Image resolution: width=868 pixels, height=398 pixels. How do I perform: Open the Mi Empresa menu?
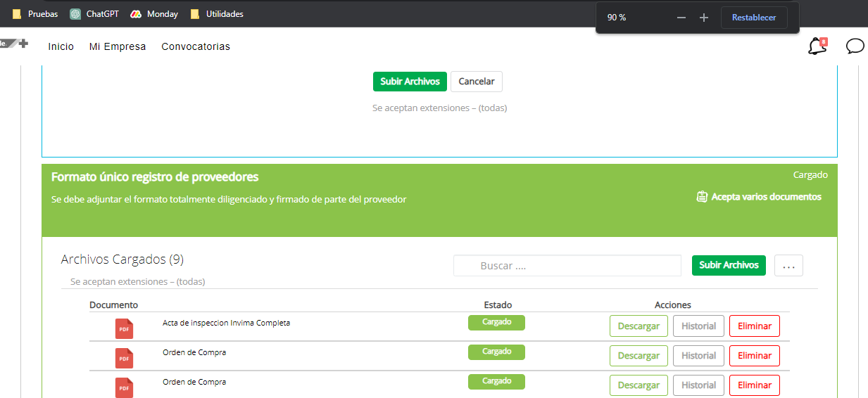[118, 46]
